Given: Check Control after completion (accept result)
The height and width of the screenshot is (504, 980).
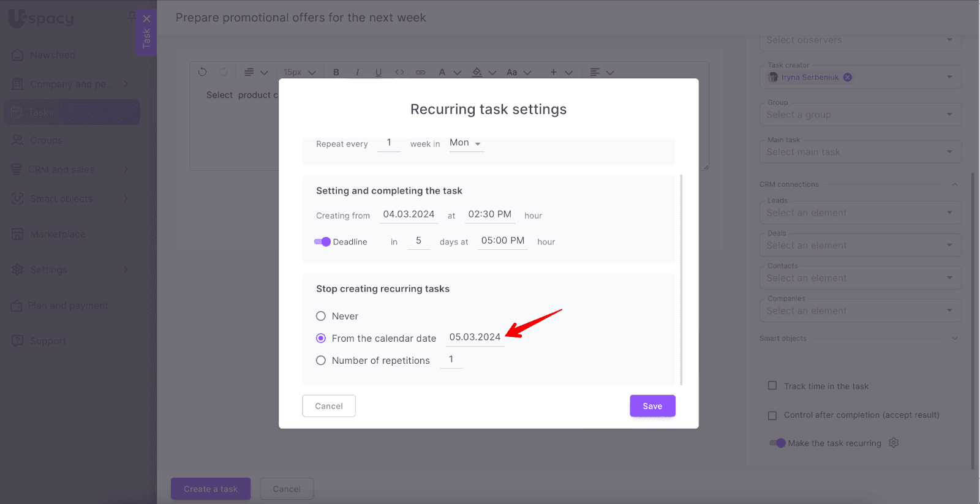Looking at the screenshot, I should 772,415.
